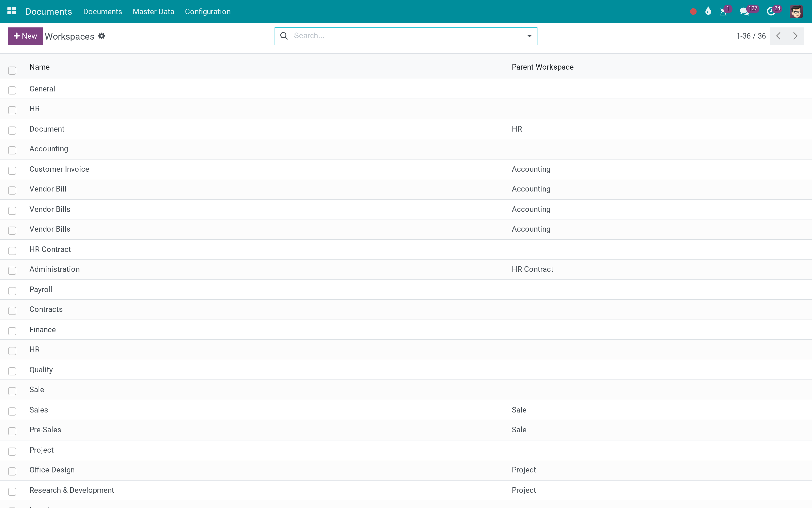Screen dimensions: 812x508
Task: Click Project parent of Office Design
Action: pos(524,470)
